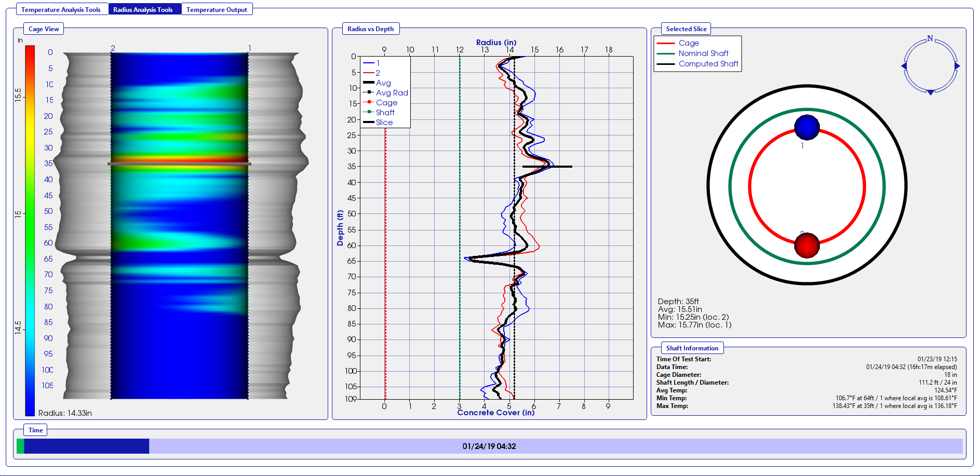
Task: Select the Radius Analysis Tools tab
Action: (x=143, y=9)
